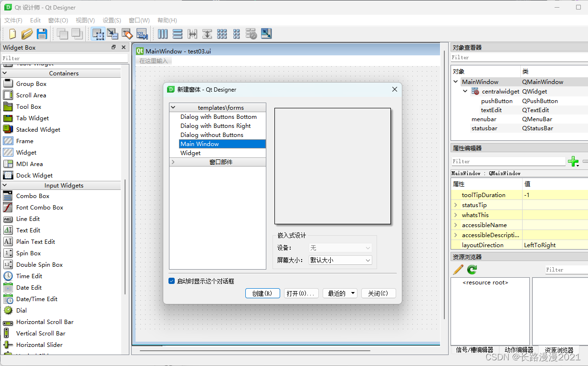The image size is (588, 366).
Task: Click the 创建(R) button
Action: 262,293
